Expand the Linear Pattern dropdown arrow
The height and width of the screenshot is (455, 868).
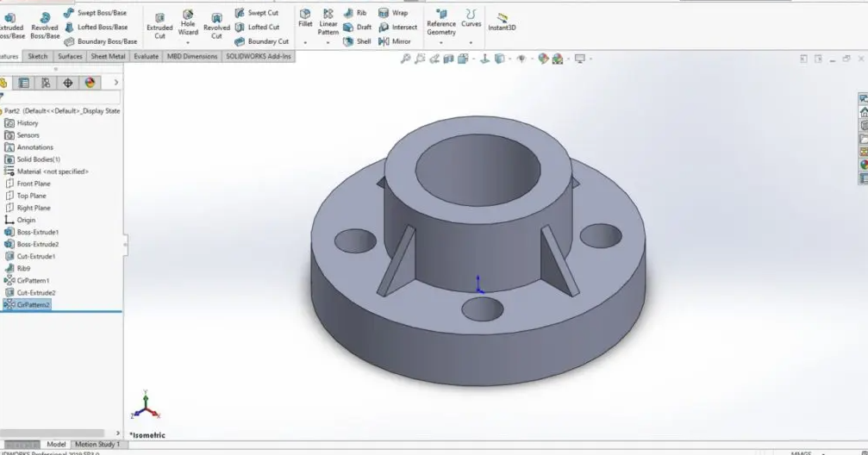[328, 42]
